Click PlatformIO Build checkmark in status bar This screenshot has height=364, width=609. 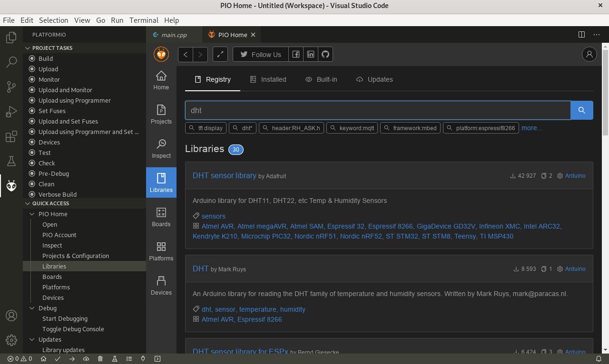click(58, 359)
